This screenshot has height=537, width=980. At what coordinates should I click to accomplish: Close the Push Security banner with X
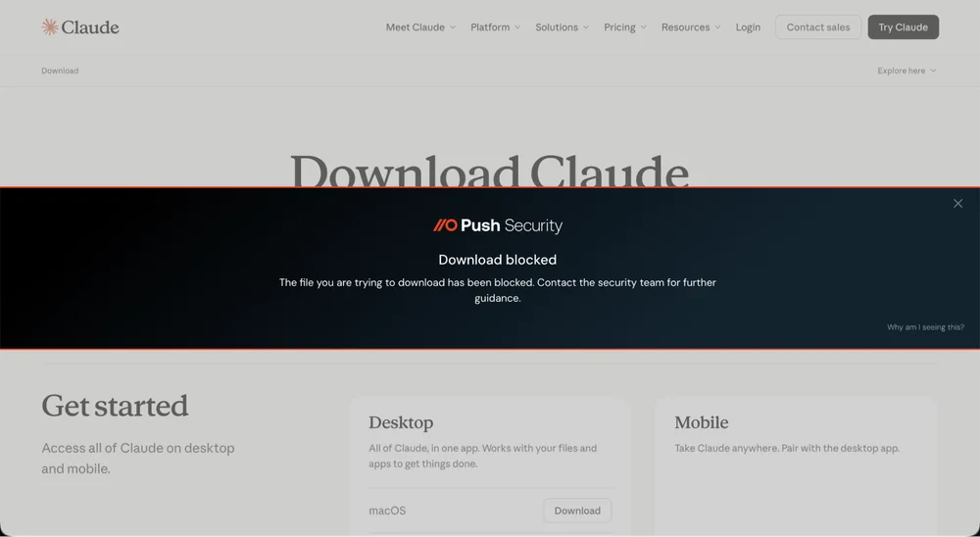[x=957, y=203]
